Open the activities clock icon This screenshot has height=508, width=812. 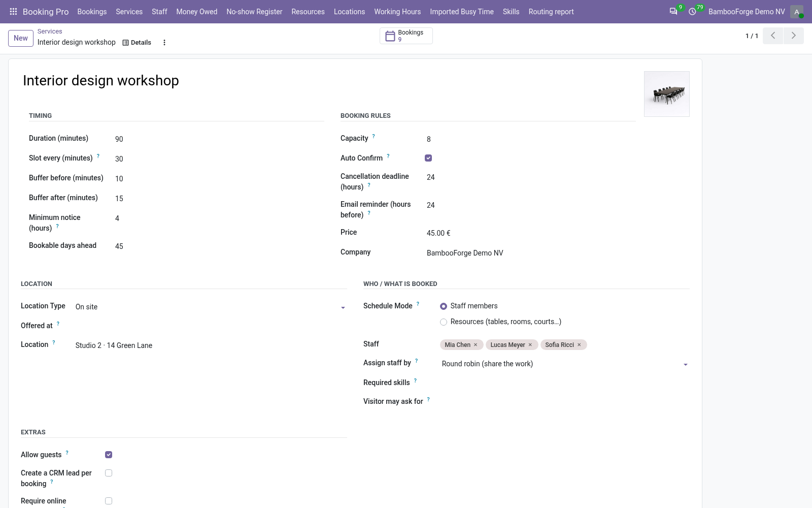692,12
